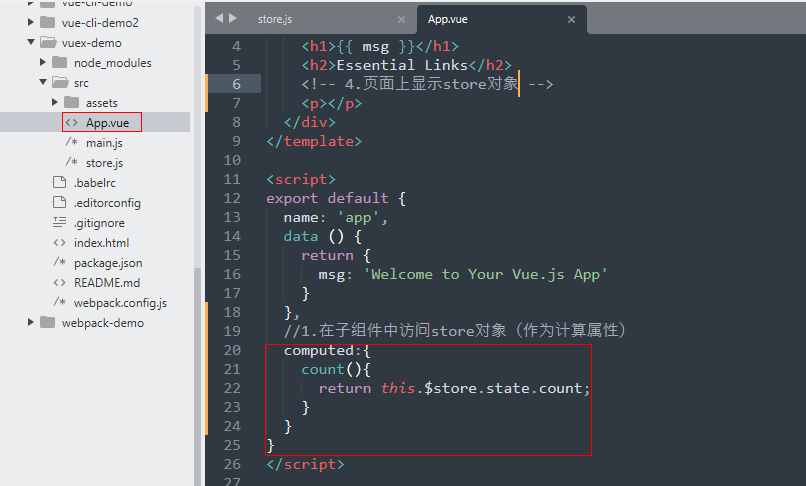The height and width of the screenshot is (486, 806).
Task: Open package.json in the sidebar
Action: [x=108, y=263]
